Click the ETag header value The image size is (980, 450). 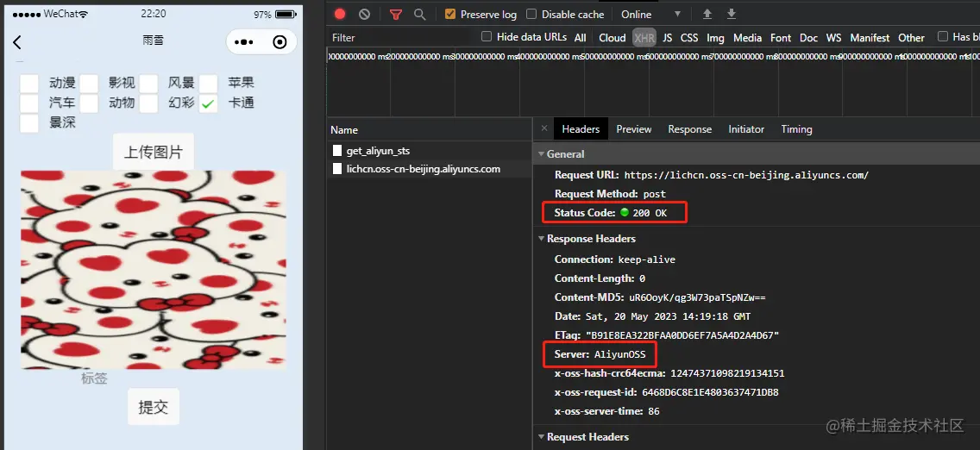pos(682,335)
